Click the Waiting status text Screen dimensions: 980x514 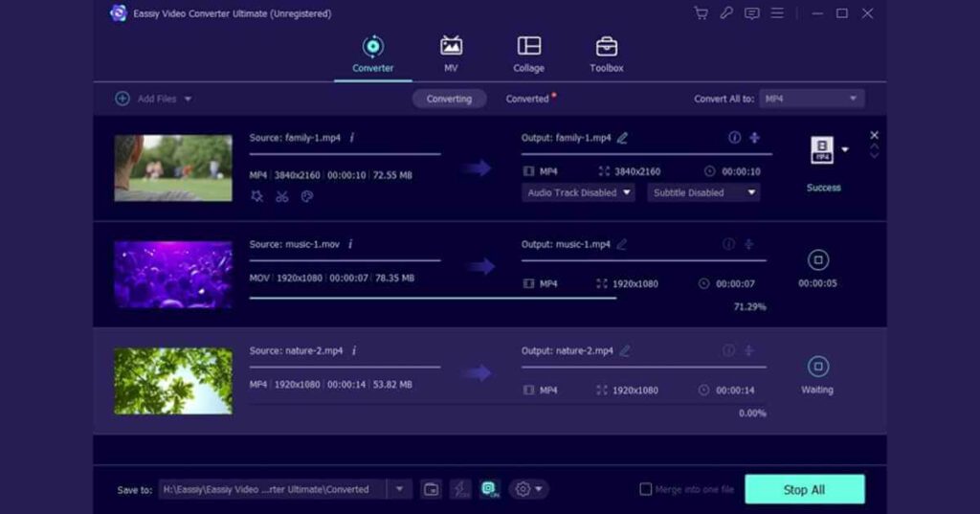click(817, 390)
